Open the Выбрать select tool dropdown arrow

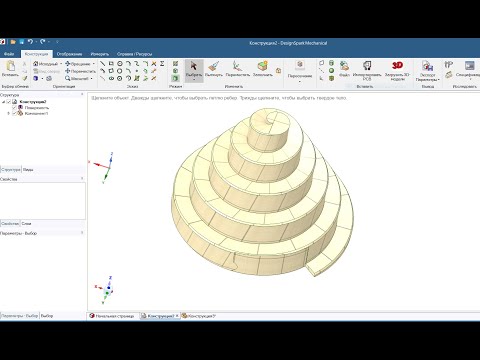(x=194, y=81)
